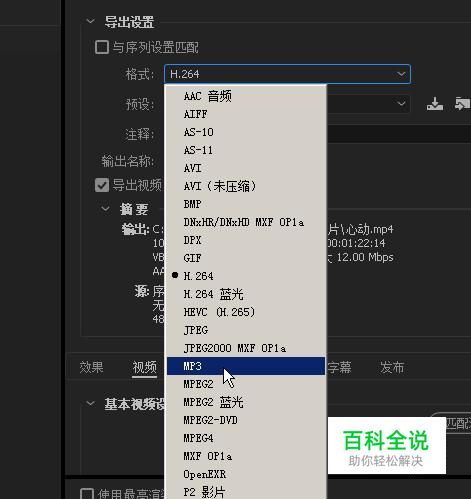Choose MPEG2 蓝光 format
Image resolution: width=471 pixels, height=499 pixels.
[246, 402]
